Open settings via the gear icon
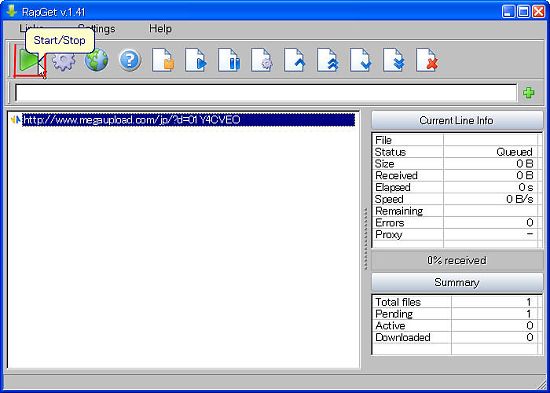Image resolution: width=550 pixels, height=393 pixels. pyautogui.click(x=63, y=61)
